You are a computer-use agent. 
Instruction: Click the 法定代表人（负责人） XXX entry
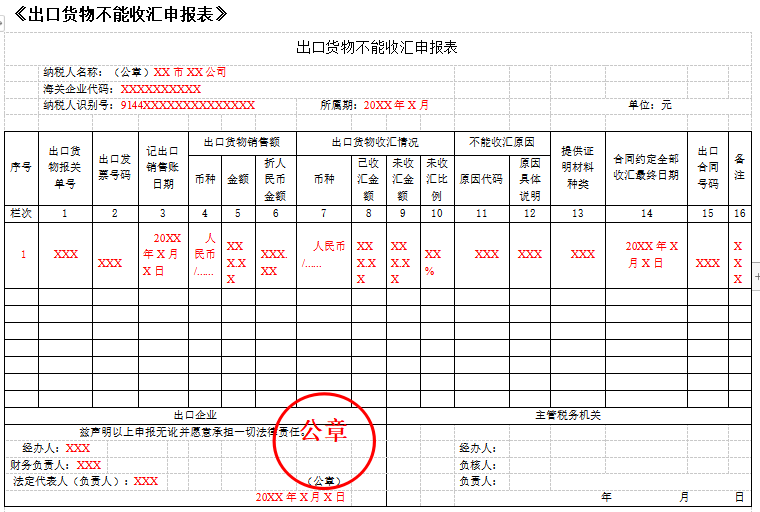click(x=145, y=481)
